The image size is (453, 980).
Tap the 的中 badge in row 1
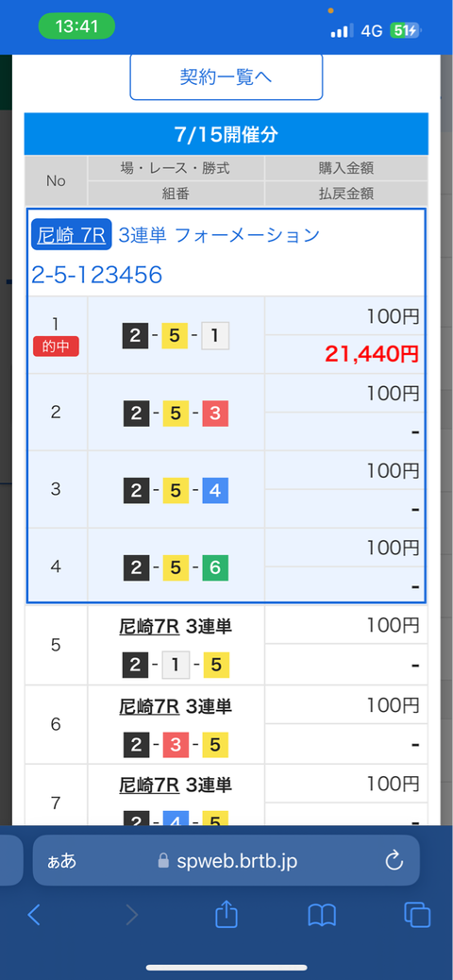point(57,346)
